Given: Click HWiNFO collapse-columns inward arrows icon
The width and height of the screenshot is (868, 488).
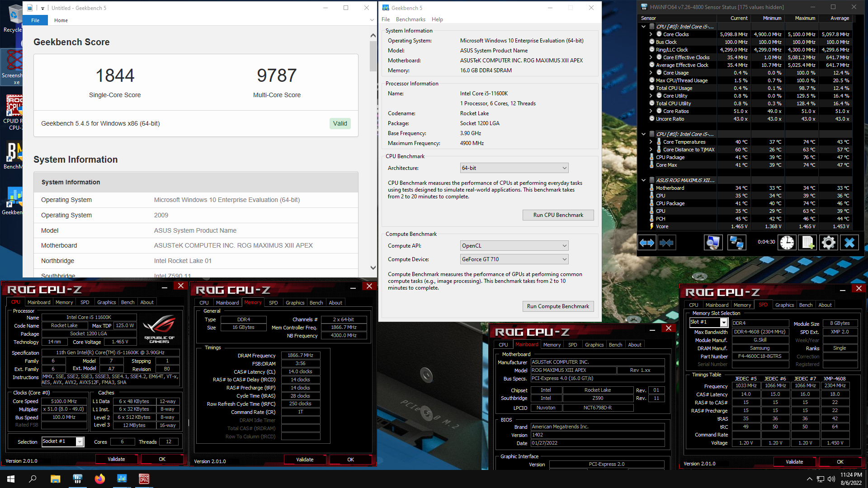Looking at the screenshot, I should click(x=666, y=243).
